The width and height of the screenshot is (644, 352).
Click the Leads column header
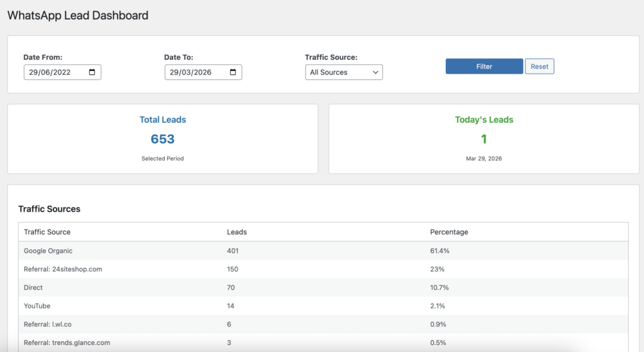(x=236, y=232)
